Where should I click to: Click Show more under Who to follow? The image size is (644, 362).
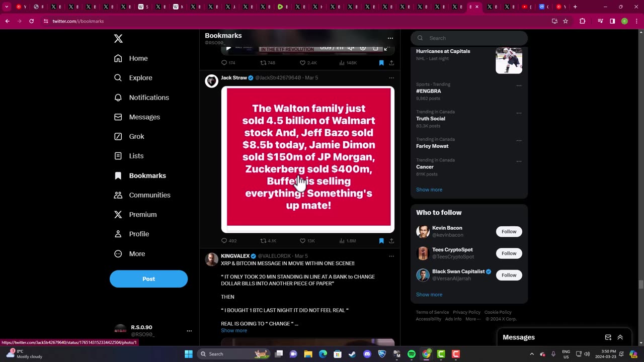(429, 295)
